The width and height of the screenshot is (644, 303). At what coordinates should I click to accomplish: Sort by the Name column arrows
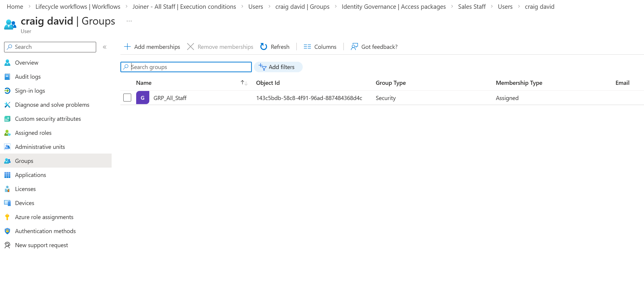click(x=244, y=83)
